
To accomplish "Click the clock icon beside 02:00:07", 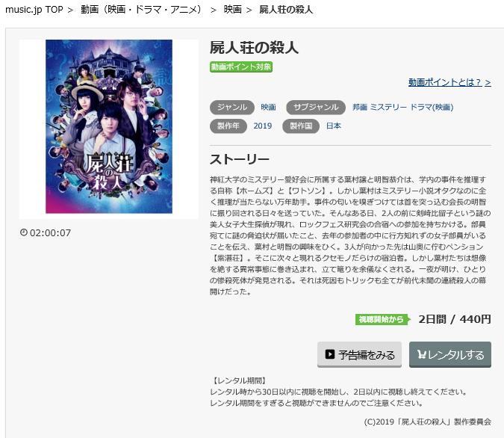I will click(23, 232).
